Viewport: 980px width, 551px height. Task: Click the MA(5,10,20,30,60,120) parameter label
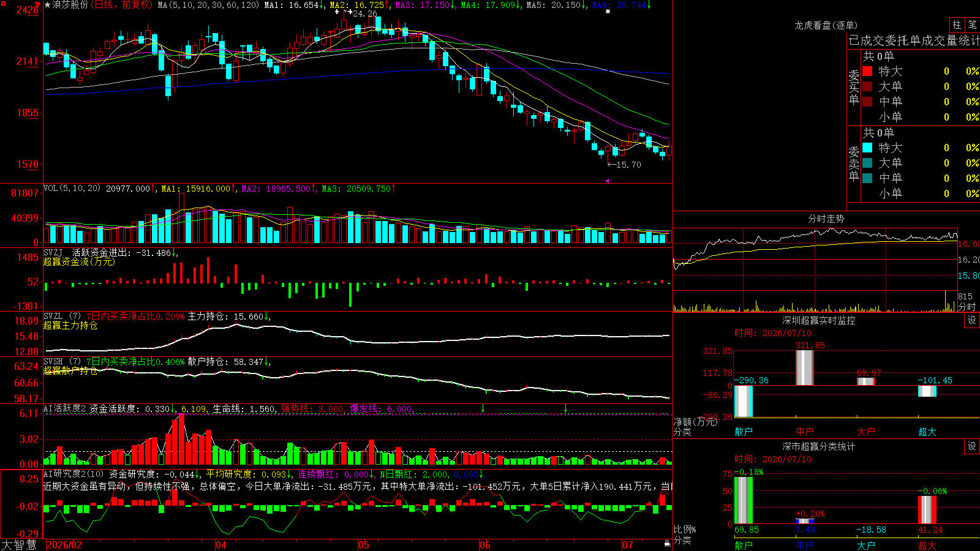point(209,5)
